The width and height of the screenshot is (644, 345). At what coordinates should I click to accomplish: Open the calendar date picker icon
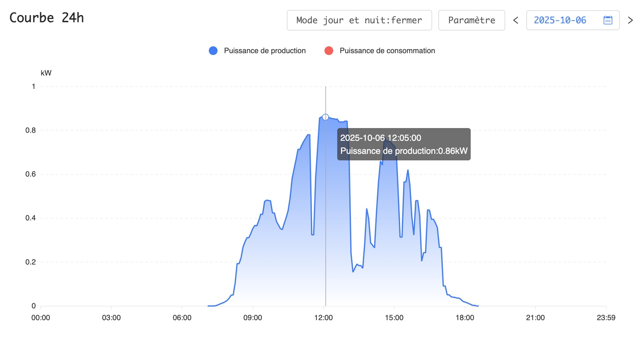[x=608, y=20]
